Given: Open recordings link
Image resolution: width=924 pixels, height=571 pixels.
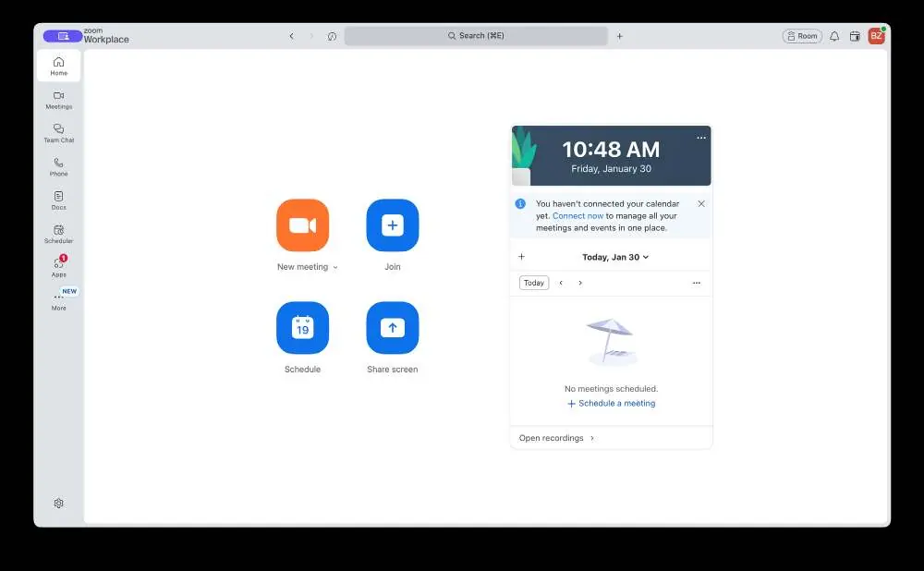Looking at the screenshot, I should click(557, 438).
